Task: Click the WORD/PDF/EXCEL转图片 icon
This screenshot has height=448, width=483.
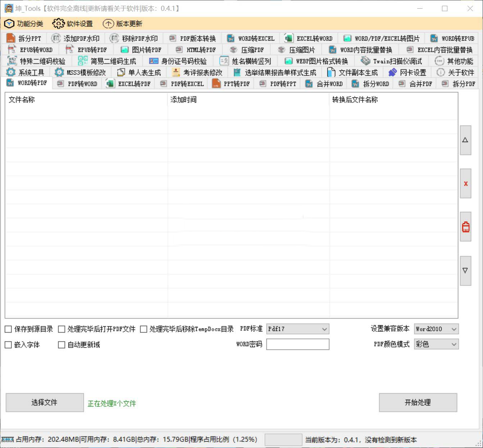Action: point(347,38)
